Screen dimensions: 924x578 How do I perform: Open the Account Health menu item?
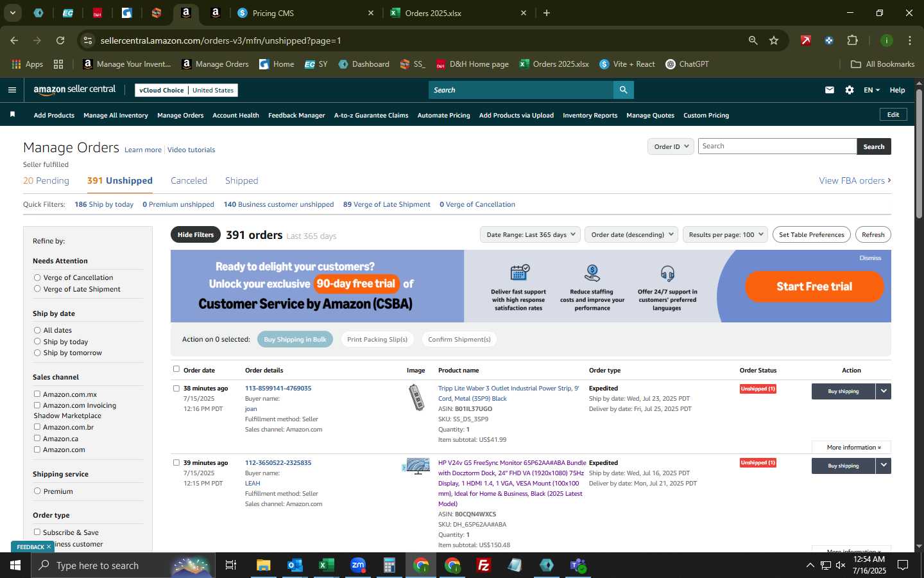235,116
